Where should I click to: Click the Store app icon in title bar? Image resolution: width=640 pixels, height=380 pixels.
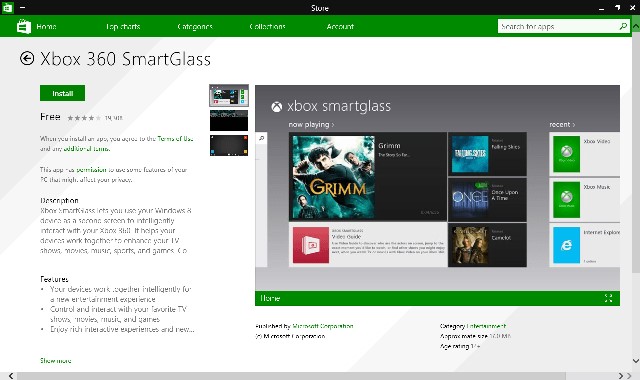pos(8,7)
